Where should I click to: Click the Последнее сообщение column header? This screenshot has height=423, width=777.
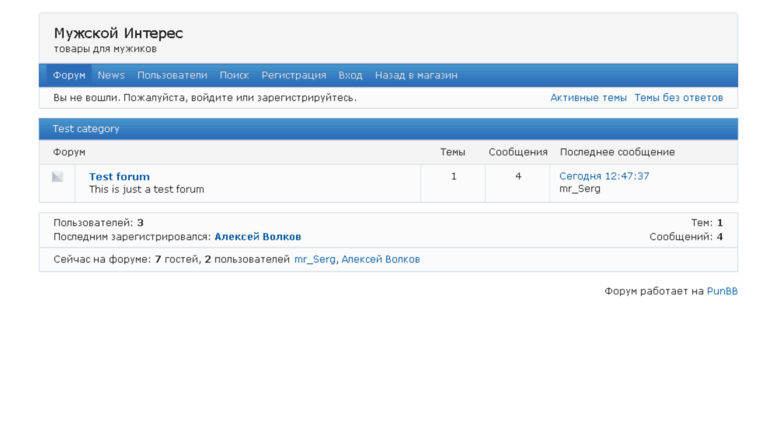coord(617,152)
